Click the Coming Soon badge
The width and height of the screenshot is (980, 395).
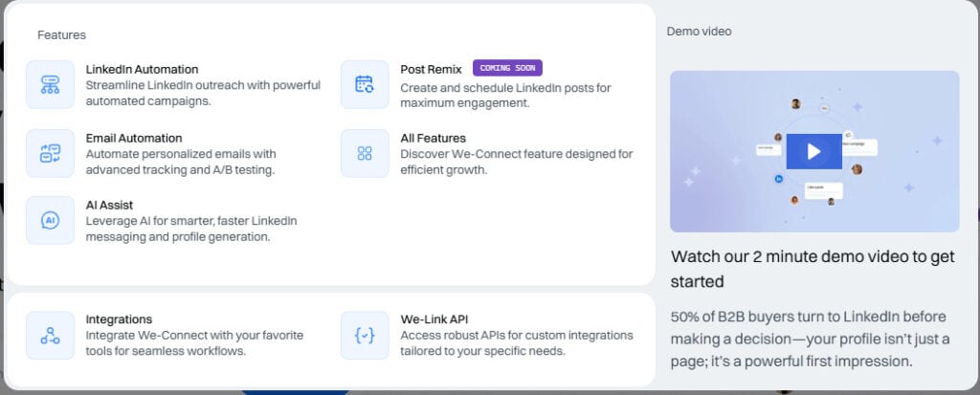click(507, 68)
